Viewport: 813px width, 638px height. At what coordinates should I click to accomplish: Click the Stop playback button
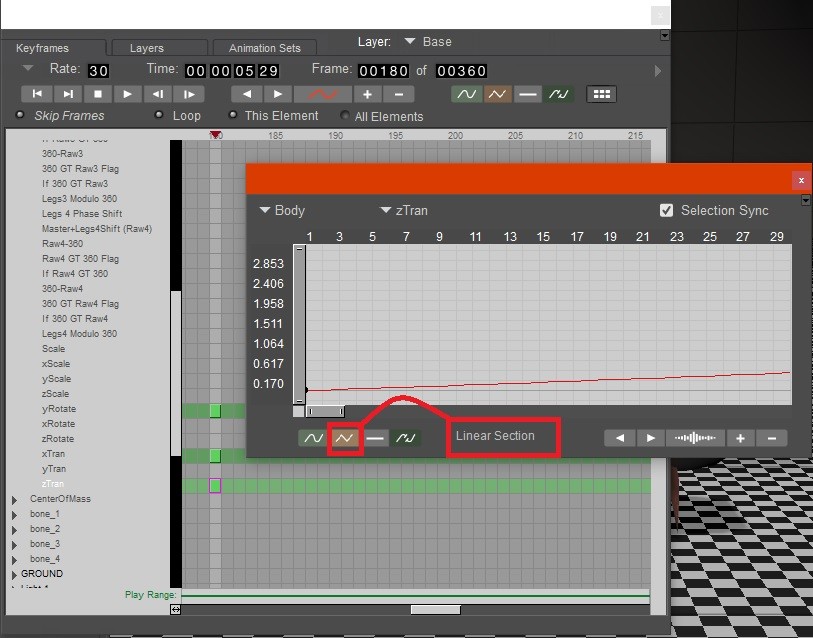(x=97, y=94)
